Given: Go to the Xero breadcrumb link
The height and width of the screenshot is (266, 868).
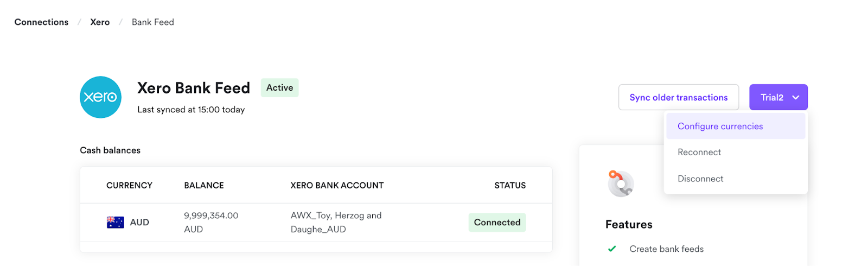Looking at the screenshot, I should tap(100, 22).
